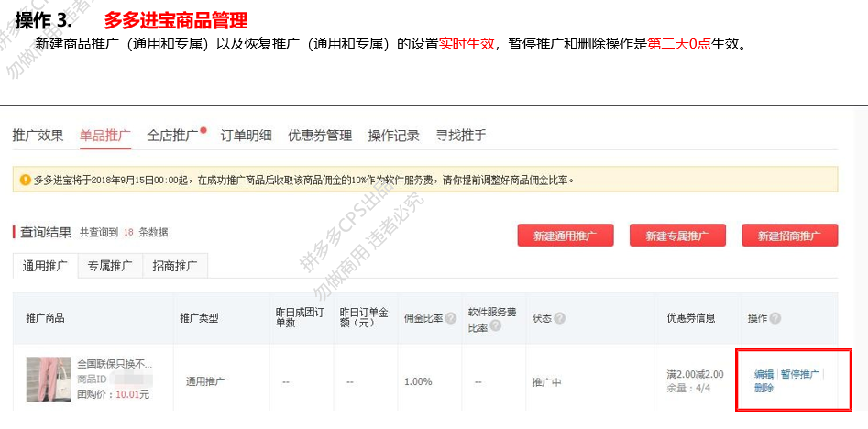Open the product thumbnail image

49,379
